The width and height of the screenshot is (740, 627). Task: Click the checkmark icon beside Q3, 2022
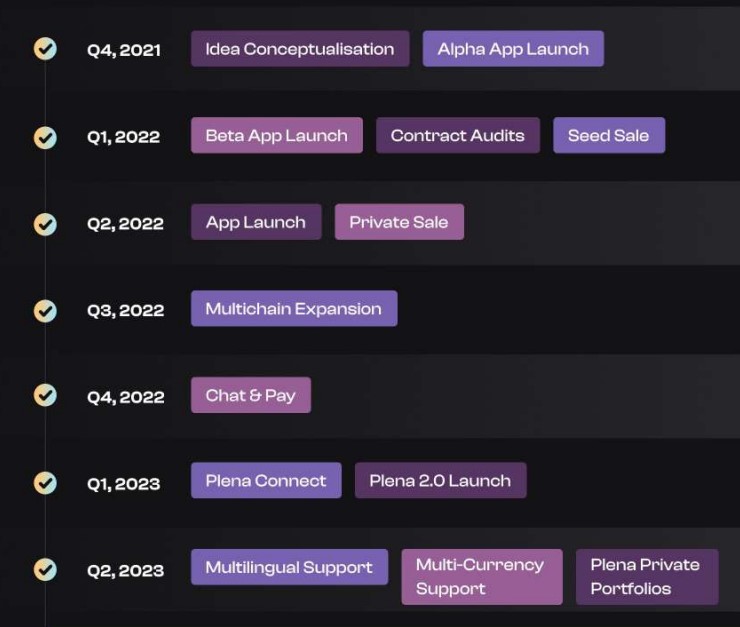click(45, 310)
